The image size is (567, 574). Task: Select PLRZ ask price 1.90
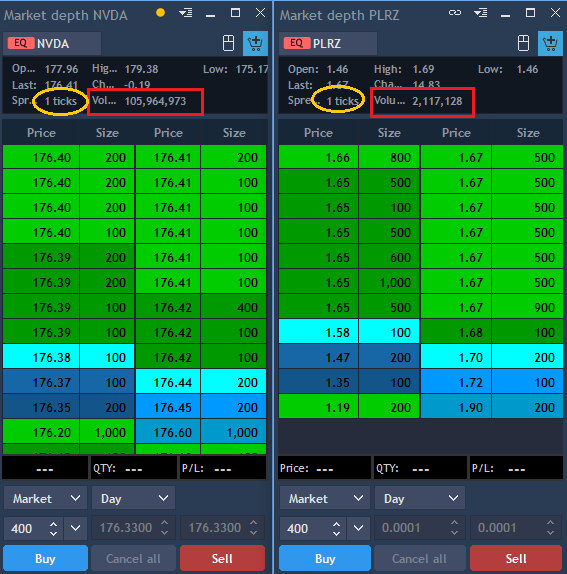coord(456,407)
